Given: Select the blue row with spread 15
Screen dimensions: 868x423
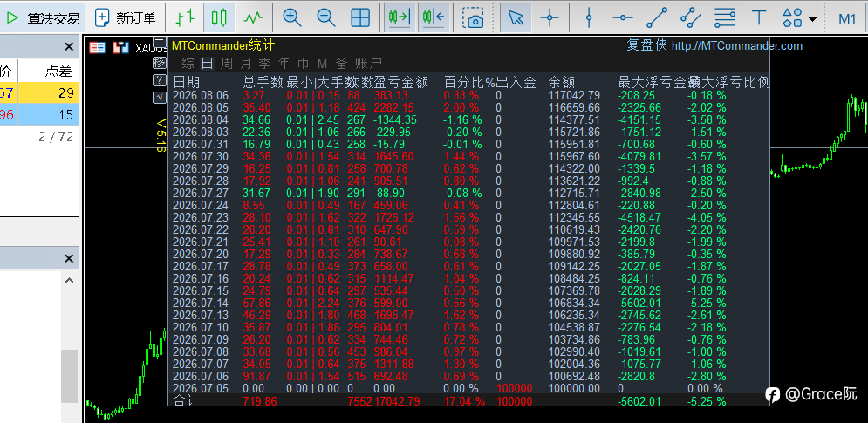Looking at the screenshot, I should coord(39,114).
